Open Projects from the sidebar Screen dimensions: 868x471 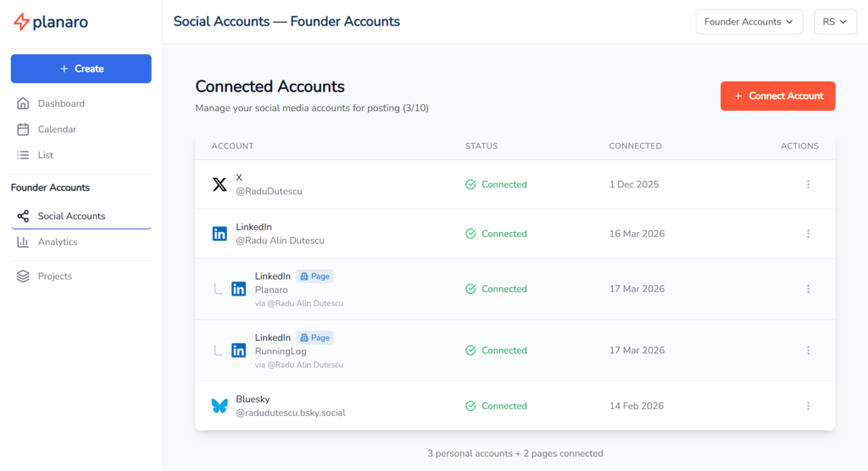(81, 276)
